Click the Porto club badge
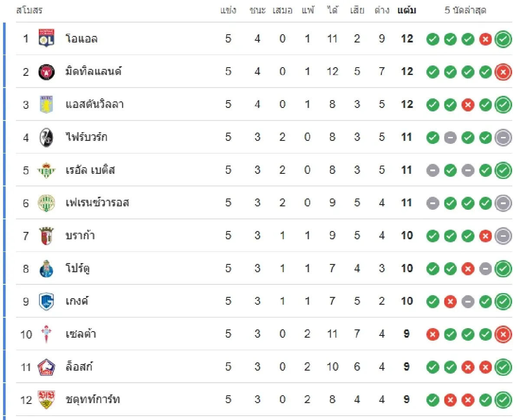Screen dimensions: 520x420 pyautogui.click(x=46, y=269)
